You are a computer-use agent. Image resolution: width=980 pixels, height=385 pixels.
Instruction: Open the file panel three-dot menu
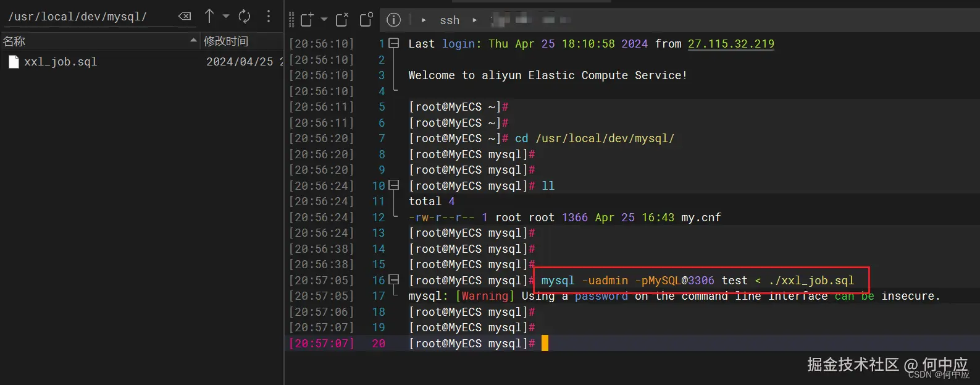(268, 17)
